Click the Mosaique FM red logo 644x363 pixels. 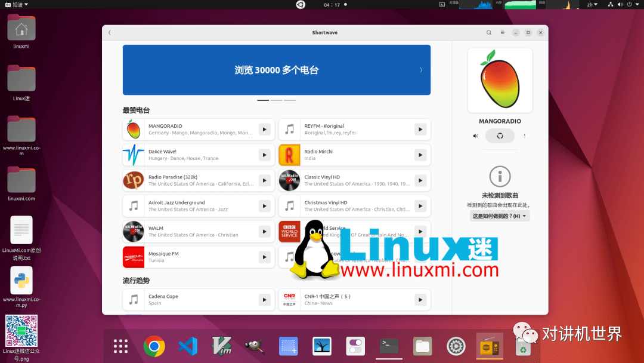point(134,257)
